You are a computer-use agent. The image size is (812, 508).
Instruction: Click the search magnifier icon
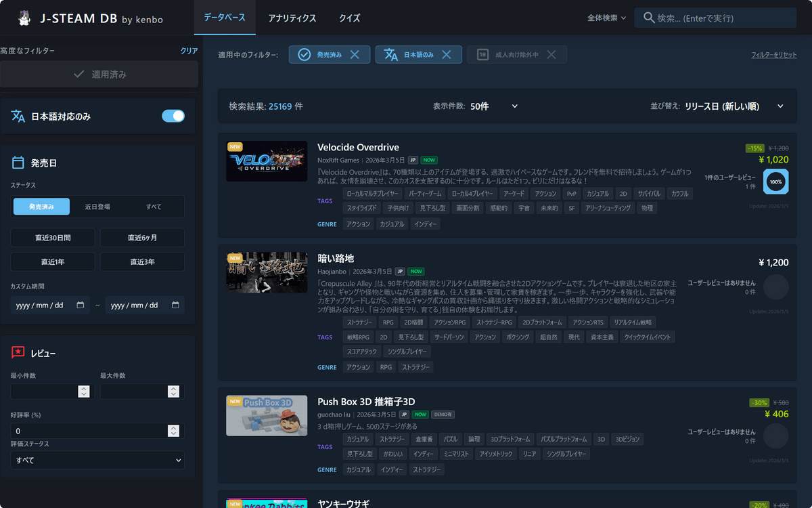[x=648, y=18]
